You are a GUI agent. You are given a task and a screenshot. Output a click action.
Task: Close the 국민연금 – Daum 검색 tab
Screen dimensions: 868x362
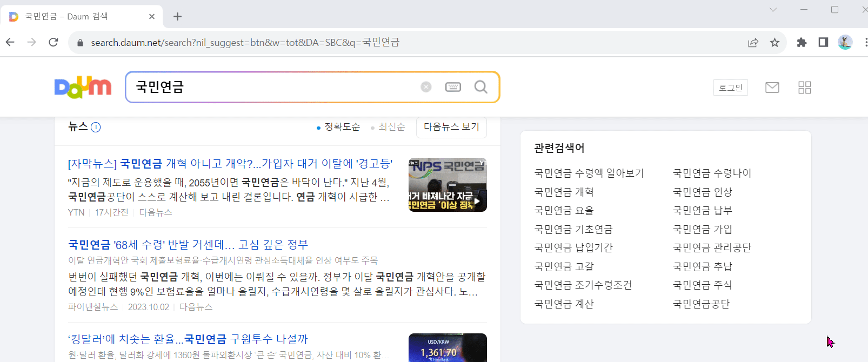pos(152,17)
